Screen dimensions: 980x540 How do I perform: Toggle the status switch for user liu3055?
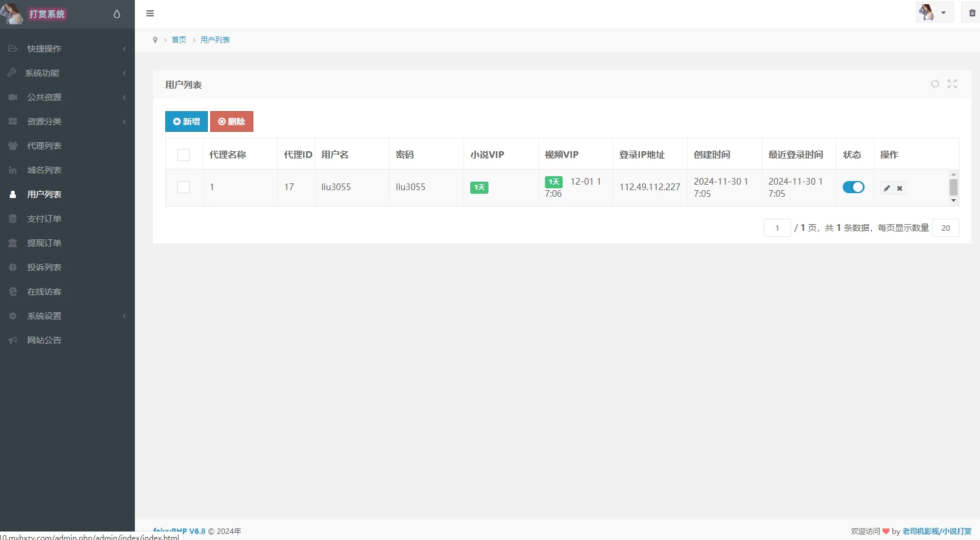click(853, 187)
